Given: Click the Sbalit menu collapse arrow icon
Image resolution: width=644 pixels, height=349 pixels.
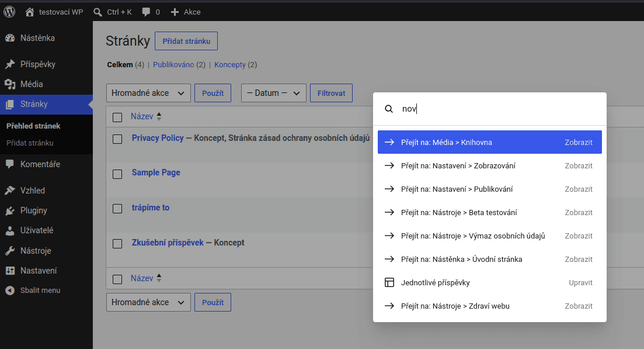Looking at the screenshot, I should (x=10, y=290).
